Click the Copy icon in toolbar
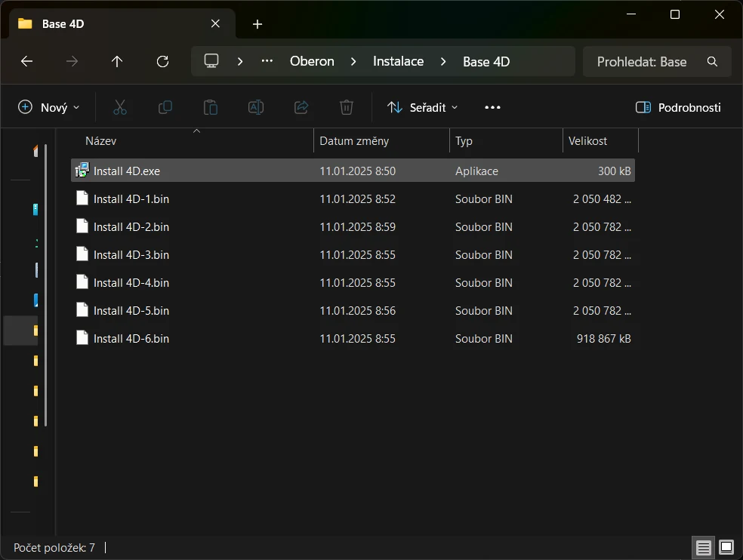 click(165, 107)
